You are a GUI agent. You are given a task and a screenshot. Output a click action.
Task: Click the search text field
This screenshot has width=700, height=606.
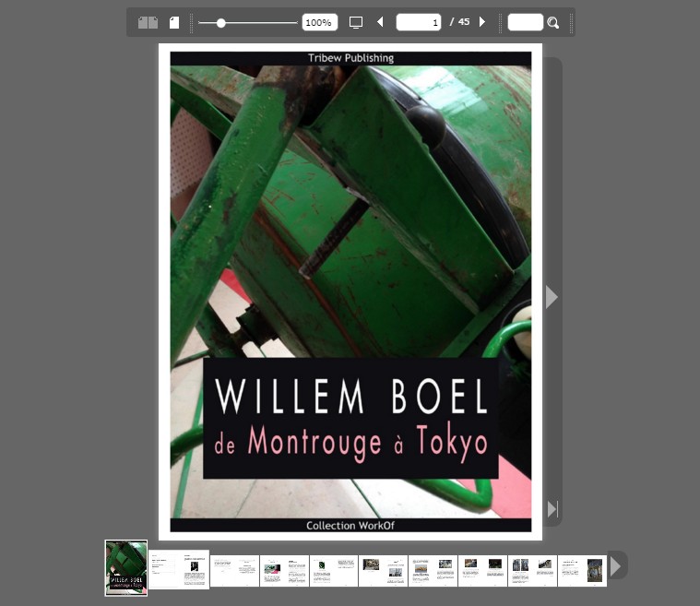(526, 22)
